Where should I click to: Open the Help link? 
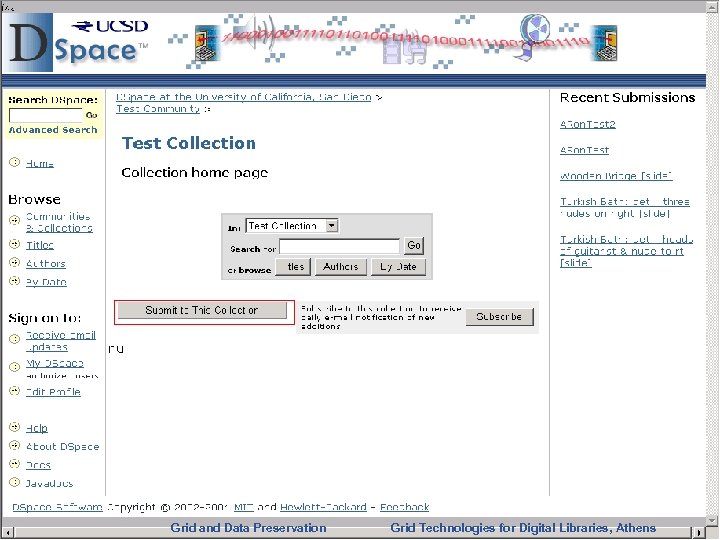click(37, 428)
